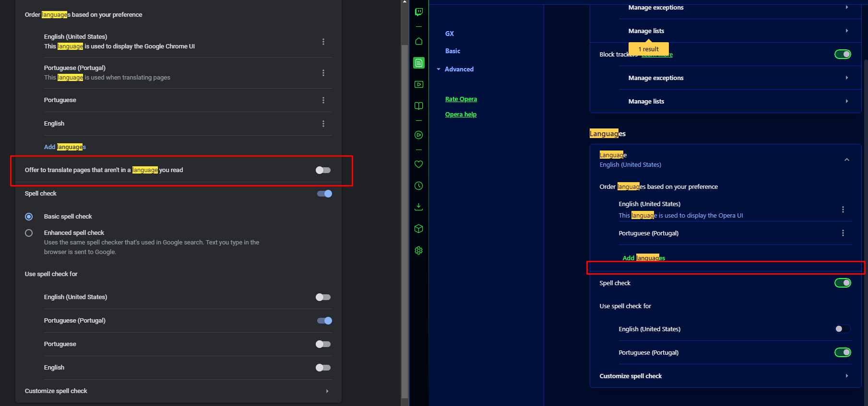Image resolution: width=868 pixels, height=406 pixels.
Task: Open Chrome three-dot menu for plain English language
Action: point(323,124)
